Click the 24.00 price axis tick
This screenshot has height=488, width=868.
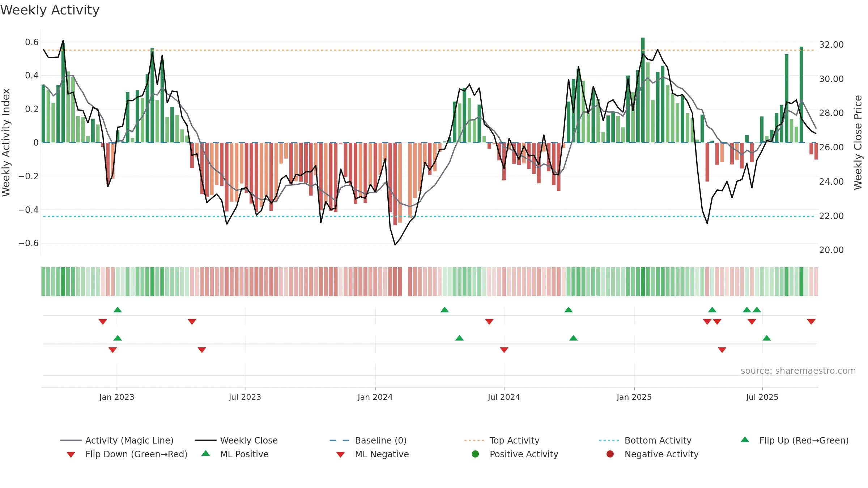click(831, 181)
